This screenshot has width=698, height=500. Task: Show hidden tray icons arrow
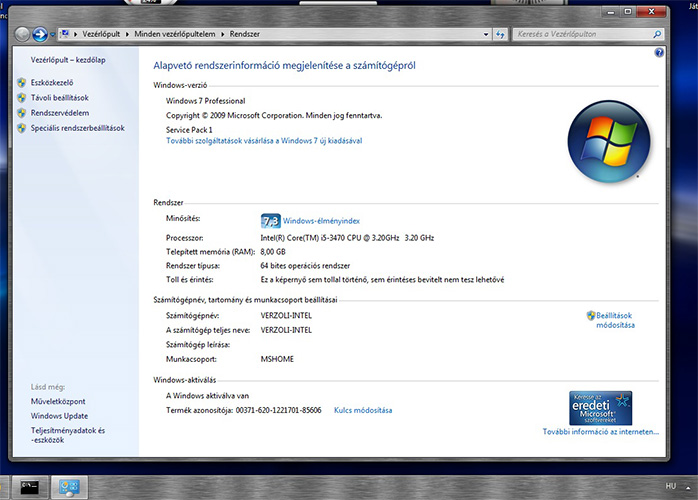coord(689,487)
